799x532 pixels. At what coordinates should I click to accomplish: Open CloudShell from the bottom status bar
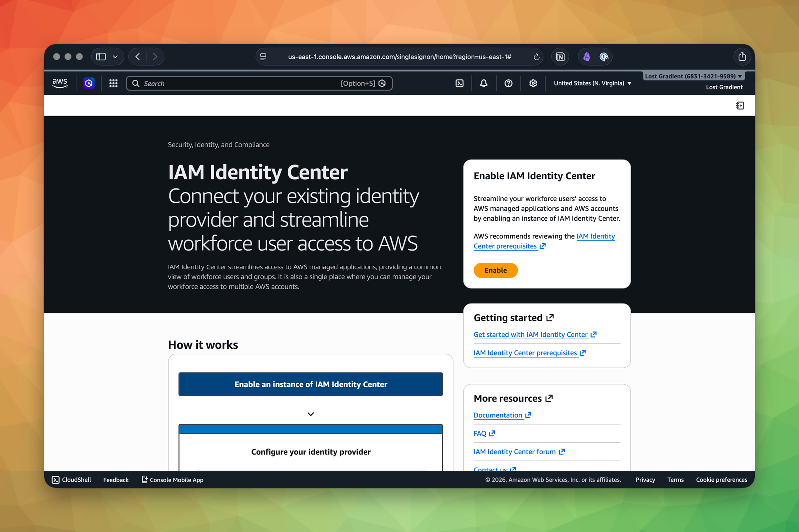(71, 480)
